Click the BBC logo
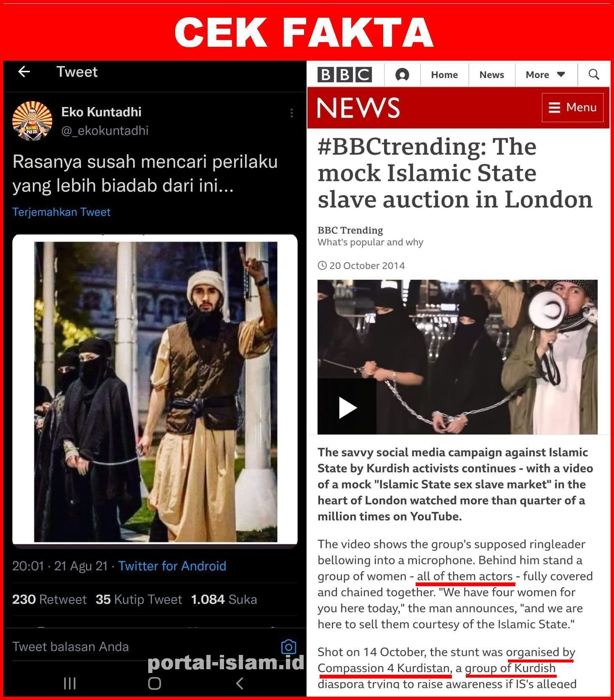The height and width of the screenshot is (700, 614). pos(344,75)
